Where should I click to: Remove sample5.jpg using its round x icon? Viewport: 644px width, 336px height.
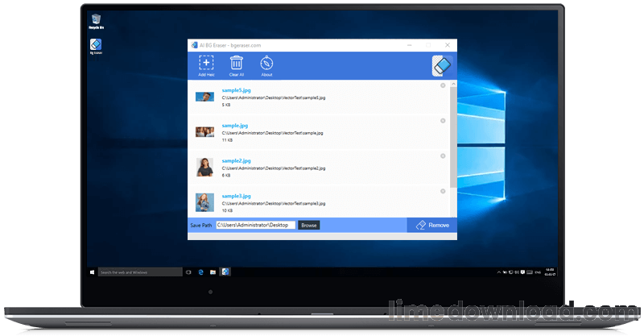443,86
